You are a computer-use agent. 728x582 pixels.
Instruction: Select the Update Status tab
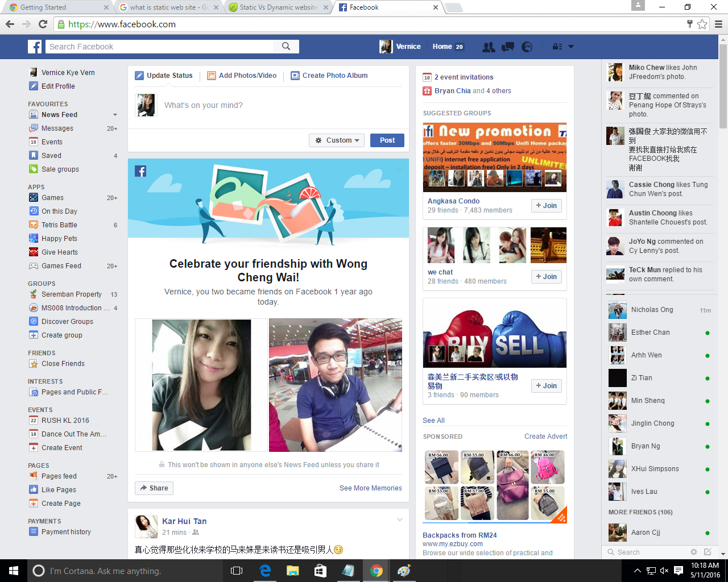[x=164, y=76]
